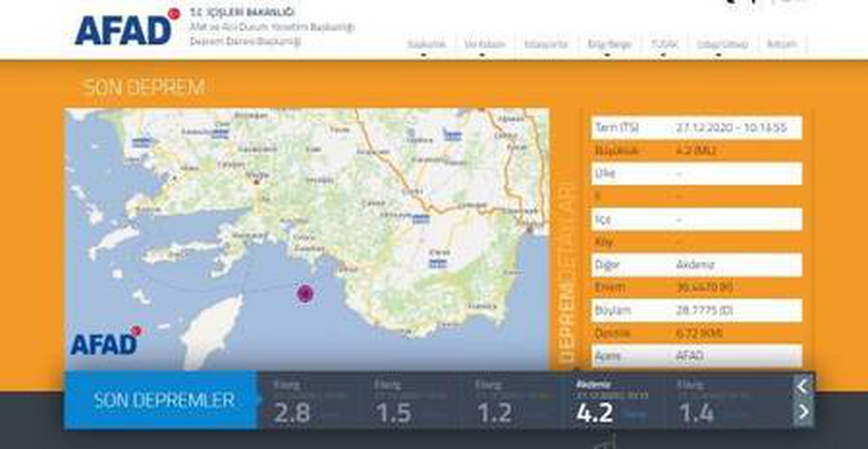Select the 1.5 Elazığ earthquake entry
Image resolution: width=868 pixels, height=449 pixels.
point(410,403)
